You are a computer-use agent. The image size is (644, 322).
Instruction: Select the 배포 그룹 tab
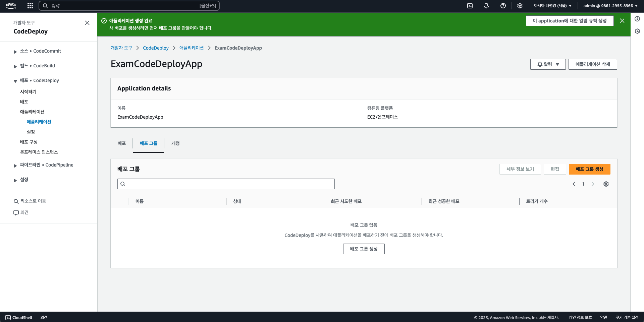pos(149,143)
